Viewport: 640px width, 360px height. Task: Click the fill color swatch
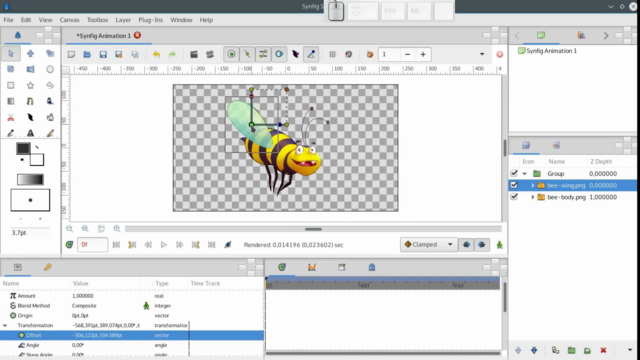(37, 160)
